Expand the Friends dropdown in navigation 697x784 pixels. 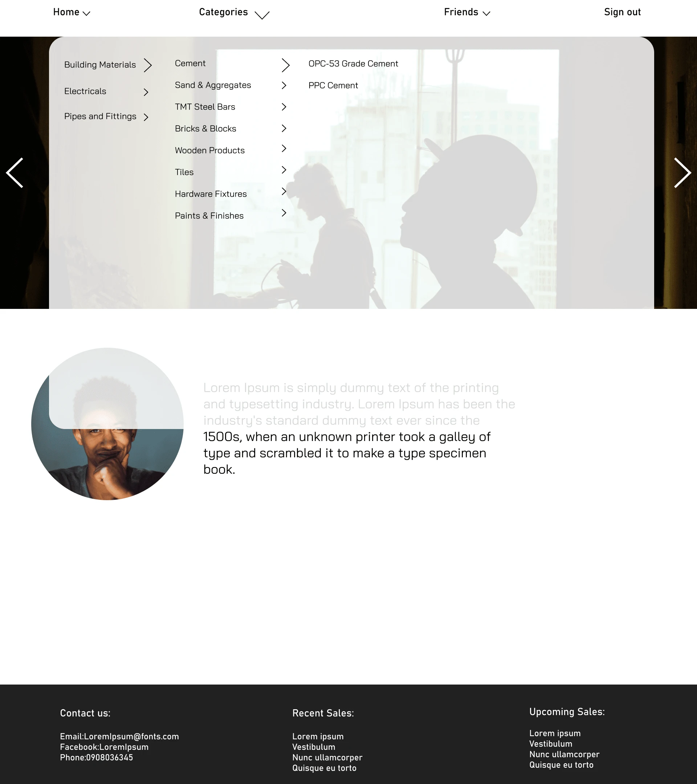(x=467, y=12)
